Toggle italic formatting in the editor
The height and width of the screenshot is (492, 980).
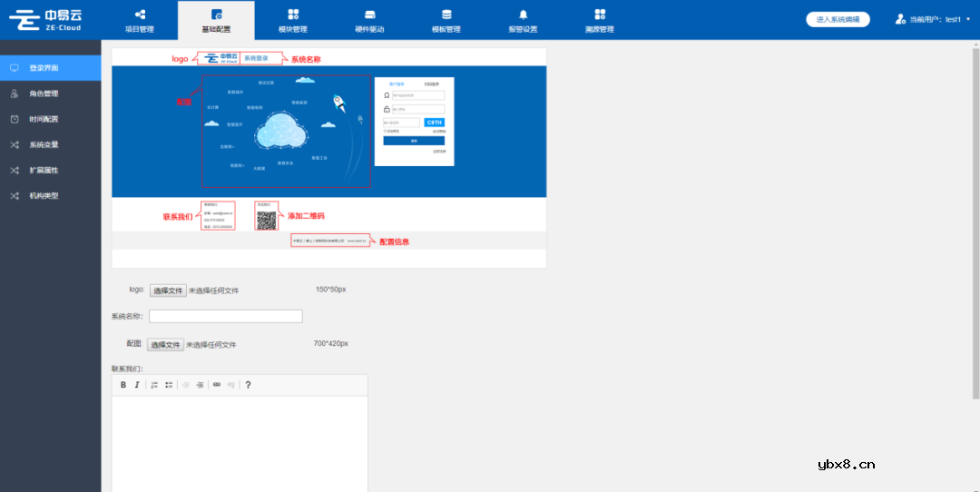click(x=137, y=385)
